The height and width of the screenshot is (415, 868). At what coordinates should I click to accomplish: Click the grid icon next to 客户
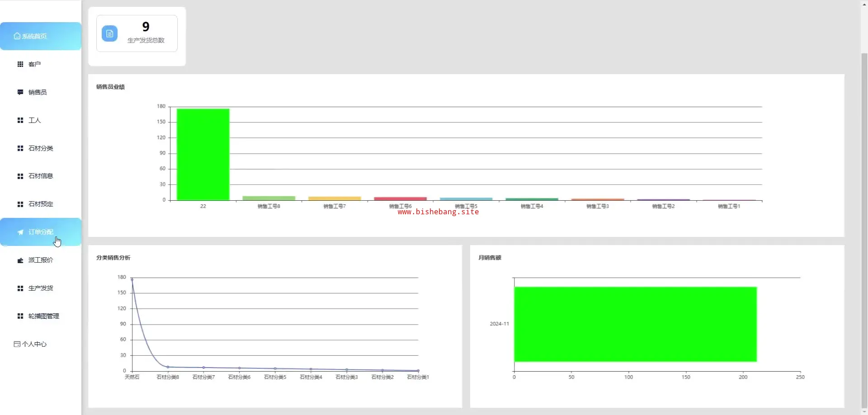coord(20,64)
